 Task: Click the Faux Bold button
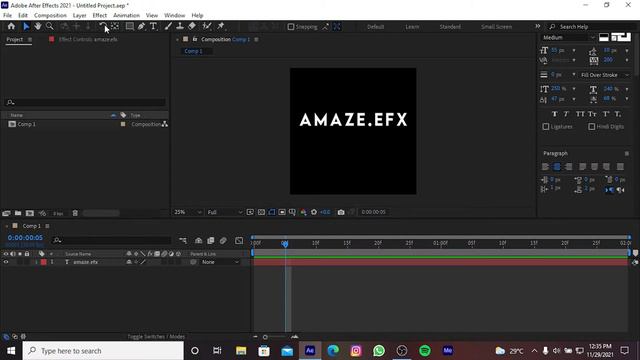[x=554, y=114]
